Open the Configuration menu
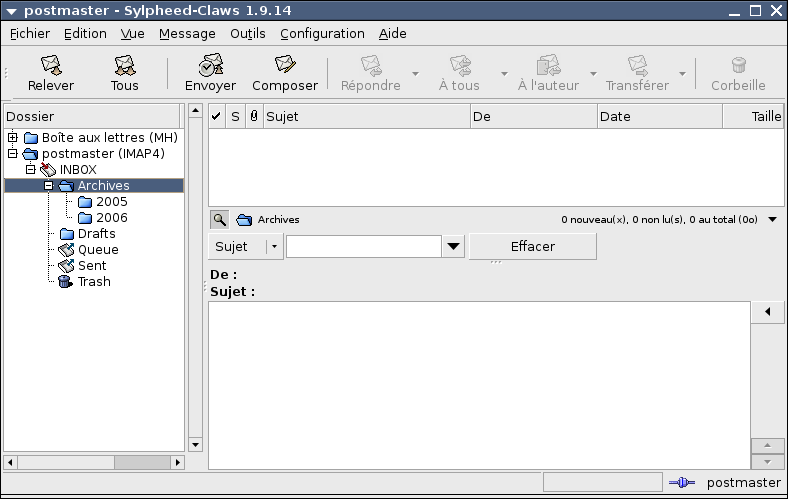Viewport: 788px width, 499px height. pos(322,34)
